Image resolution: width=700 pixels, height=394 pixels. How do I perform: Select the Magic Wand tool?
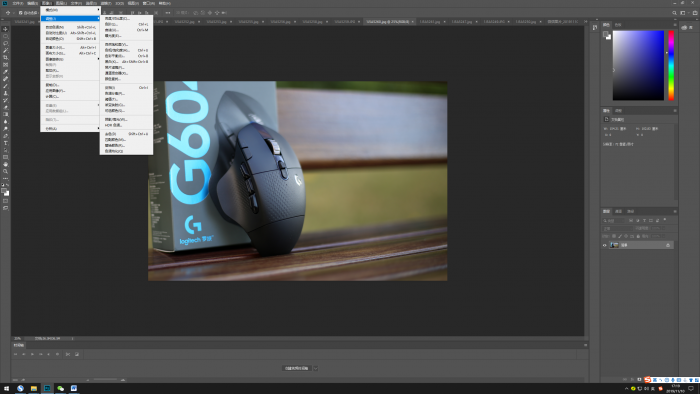tap(5, 50)
